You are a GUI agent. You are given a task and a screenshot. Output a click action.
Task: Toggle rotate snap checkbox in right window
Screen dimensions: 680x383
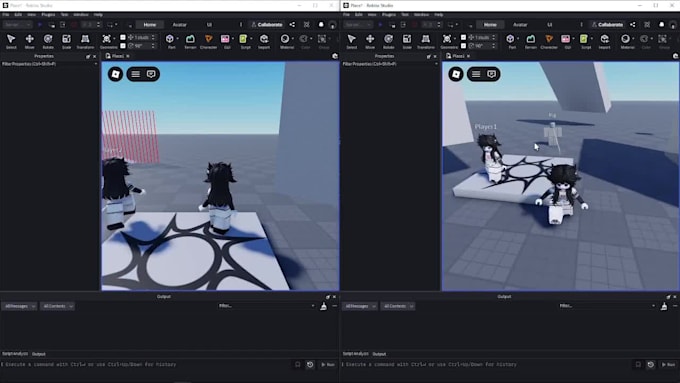click(x=463, y=46)
